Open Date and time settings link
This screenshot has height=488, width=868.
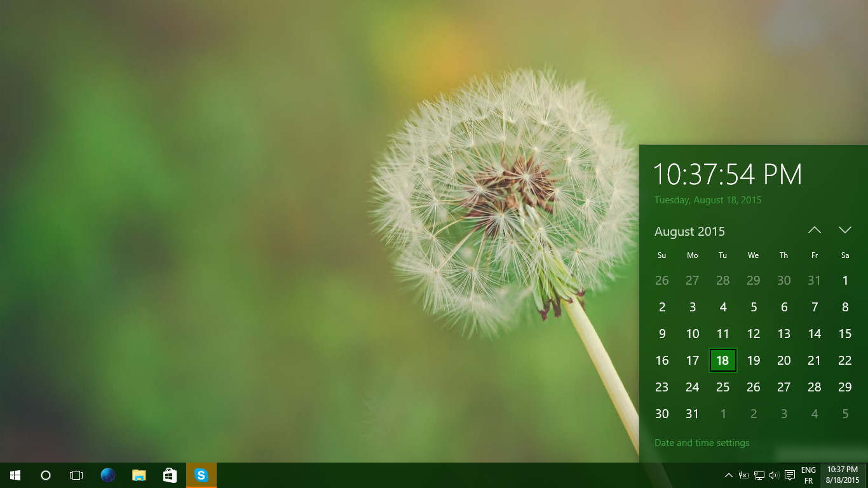tap(702, 443)
